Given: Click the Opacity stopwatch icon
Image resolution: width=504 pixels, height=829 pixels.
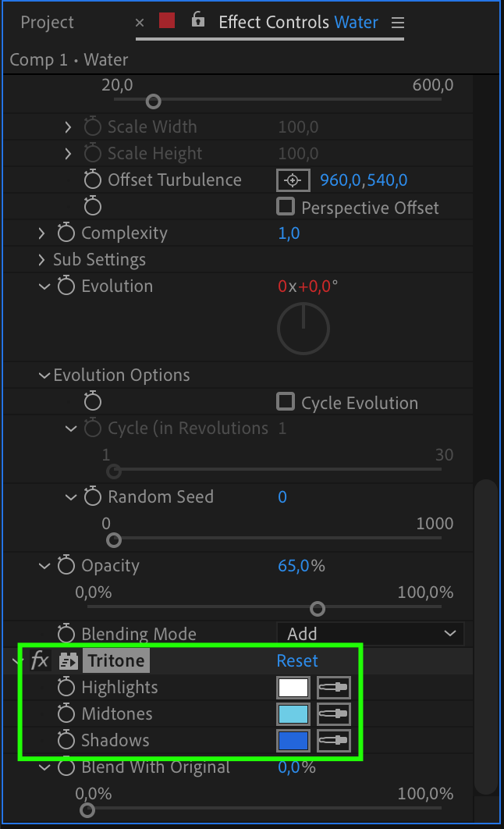Looking at the screenshot, I should 66,566.
